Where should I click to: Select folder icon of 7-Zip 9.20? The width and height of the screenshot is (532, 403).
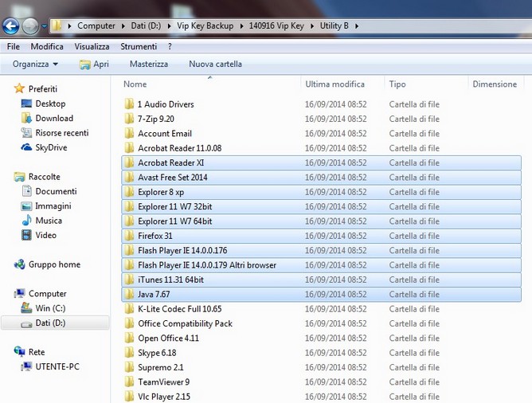(129, 119)
